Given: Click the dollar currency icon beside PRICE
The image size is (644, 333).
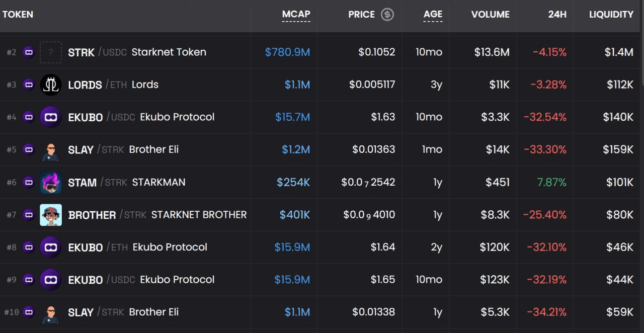Looking at the screenshot, I should pyautogui.click(x=387, y=15).
